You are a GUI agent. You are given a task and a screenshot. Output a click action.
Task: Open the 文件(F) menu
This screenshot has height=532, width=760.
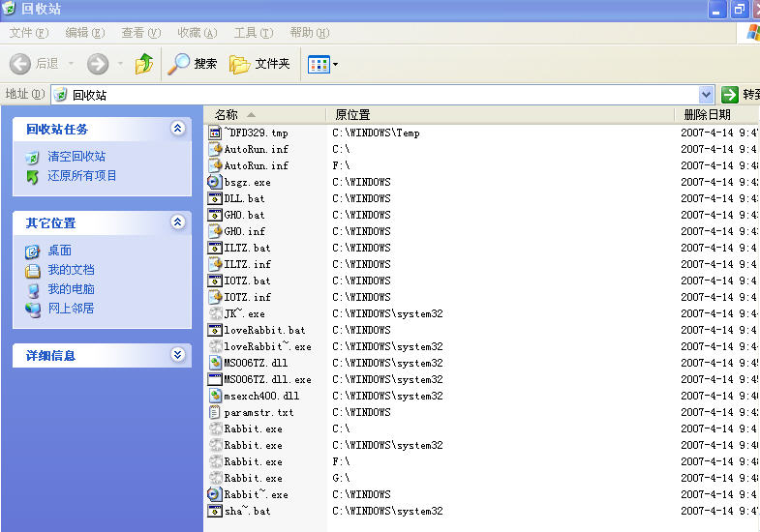28,33
